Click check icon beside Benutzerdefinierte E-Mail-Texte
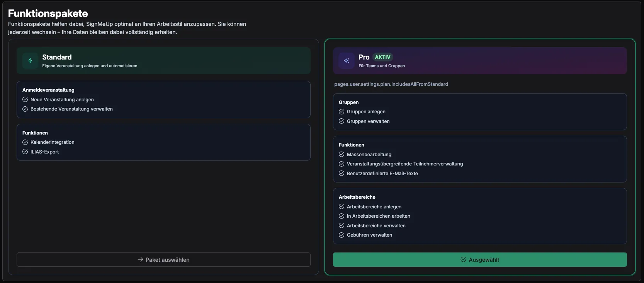Screen dimensions: 644x283 [x=342, y=173]
